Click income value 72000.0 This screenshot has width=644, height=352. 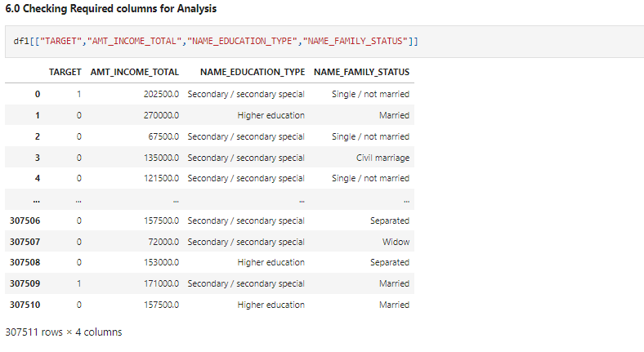pyautogui.click(x=163, y=242)
